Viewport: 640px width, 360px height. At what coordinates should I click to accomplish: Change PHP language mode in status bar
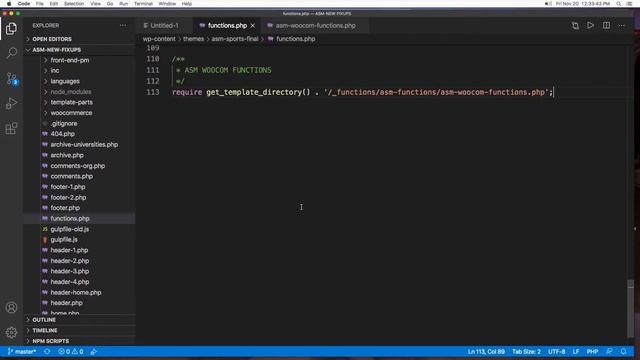[592, 351]
